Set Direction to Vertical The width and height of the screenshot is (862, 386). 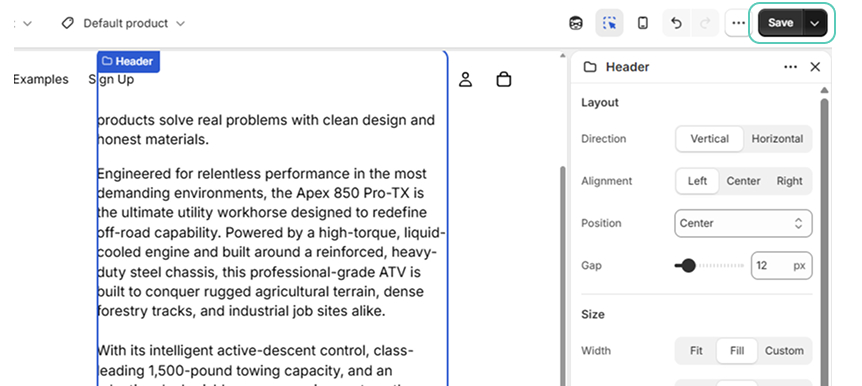point(709,139)
